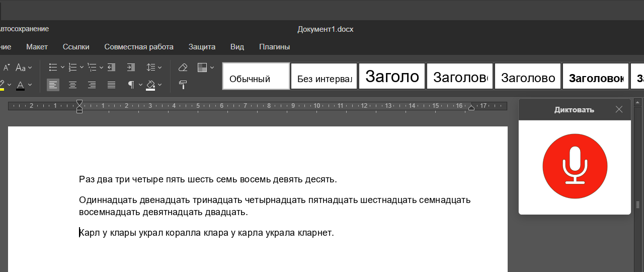Increase the paragraph indent
This screenshot has width=644, height=272.
tap(131, 67)
